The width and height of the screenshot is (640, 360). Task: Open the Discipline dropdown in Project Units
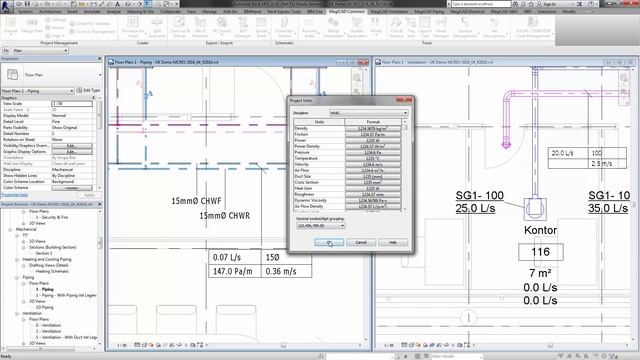[369, 113]
